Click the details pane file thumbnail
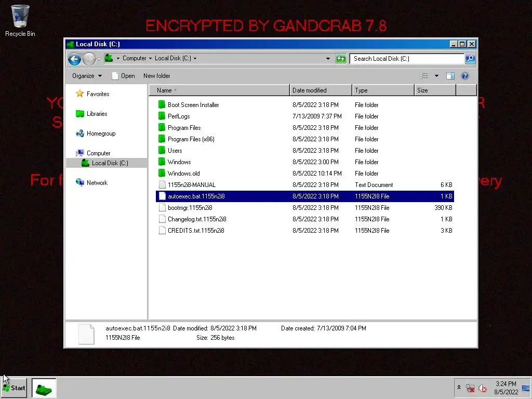The height and width of the screenshot is (399, 532). point(86,334)
